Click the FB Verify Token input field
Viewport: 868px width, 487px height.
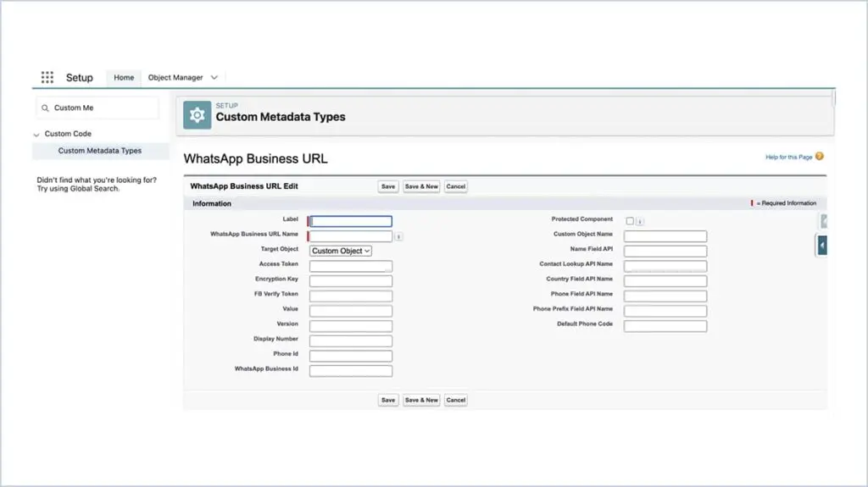click(350, 296)
